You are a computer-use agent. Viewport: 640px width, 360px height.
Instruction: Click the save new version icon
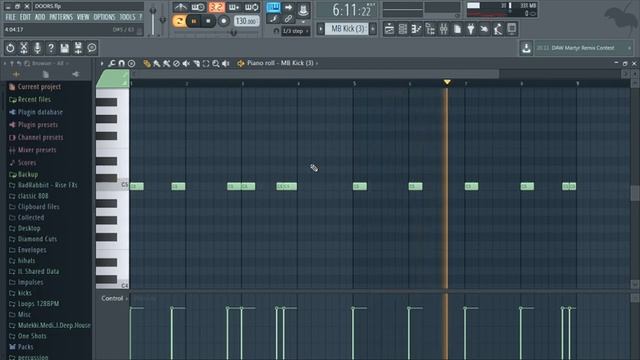[78, 48]
